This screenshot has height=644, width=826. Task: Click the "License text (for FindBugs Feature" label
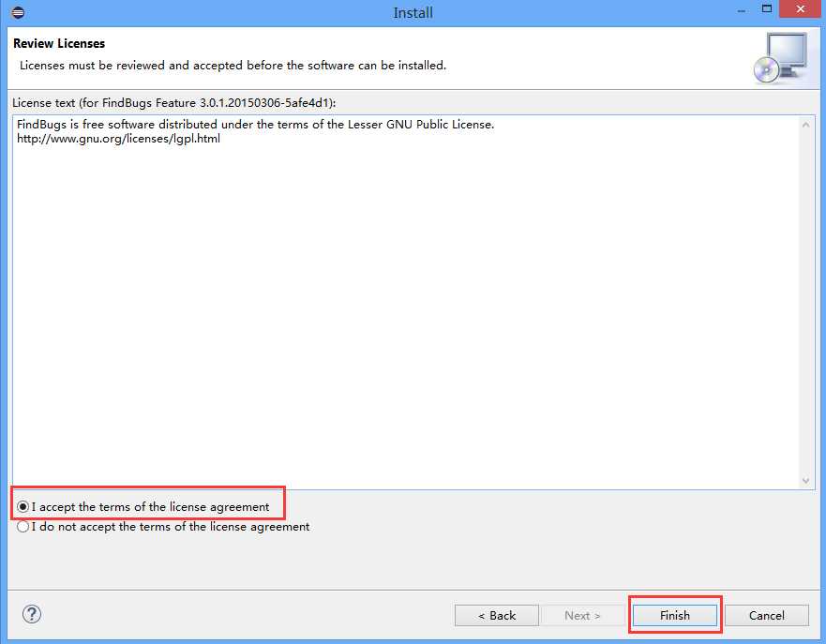173,103
